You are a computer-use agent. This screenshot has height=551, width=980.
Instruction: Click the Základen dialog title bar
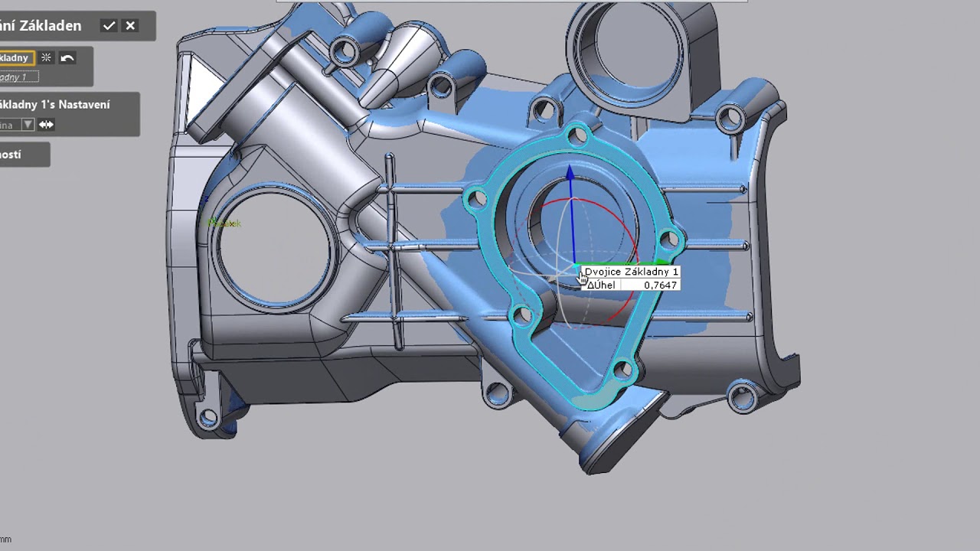(46, 26)
